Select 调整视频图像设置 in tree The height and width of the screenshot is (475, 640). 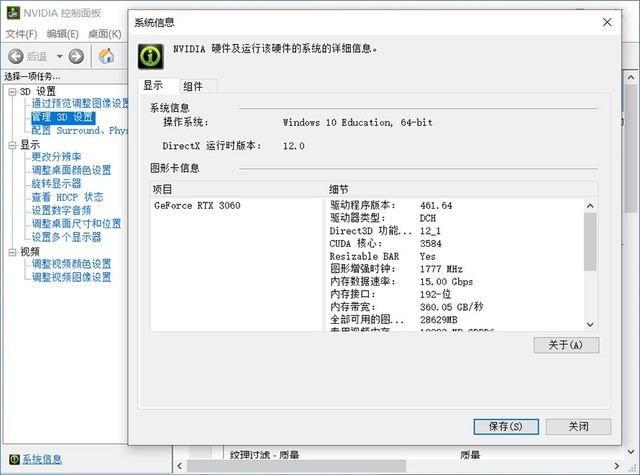tap(71, 277)
